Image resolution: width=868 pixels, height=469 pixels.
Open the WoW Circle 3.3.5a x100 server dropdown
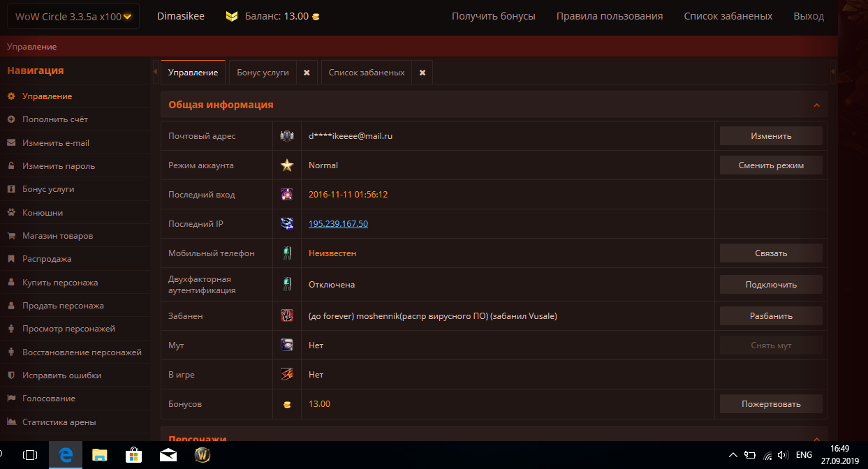click(x=73, y=16)
